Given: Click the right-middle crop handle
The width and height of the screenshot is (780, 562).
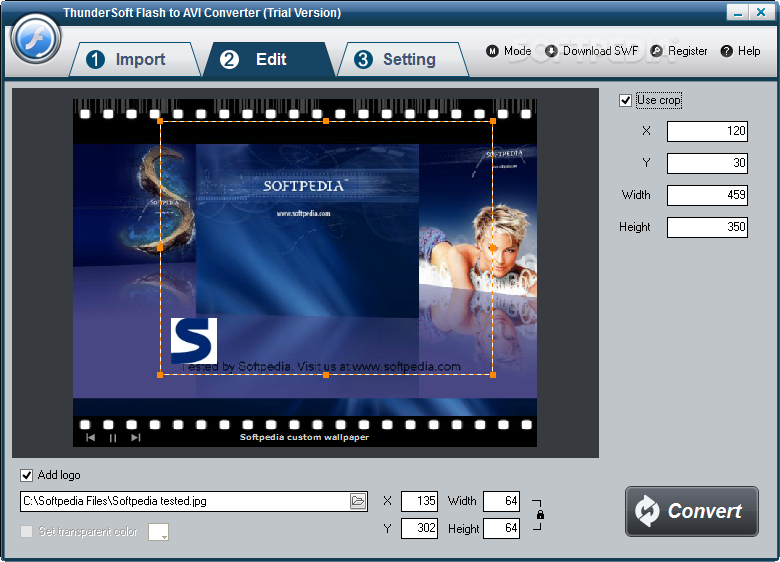Looking at the screenshot, I should (493, 248).
